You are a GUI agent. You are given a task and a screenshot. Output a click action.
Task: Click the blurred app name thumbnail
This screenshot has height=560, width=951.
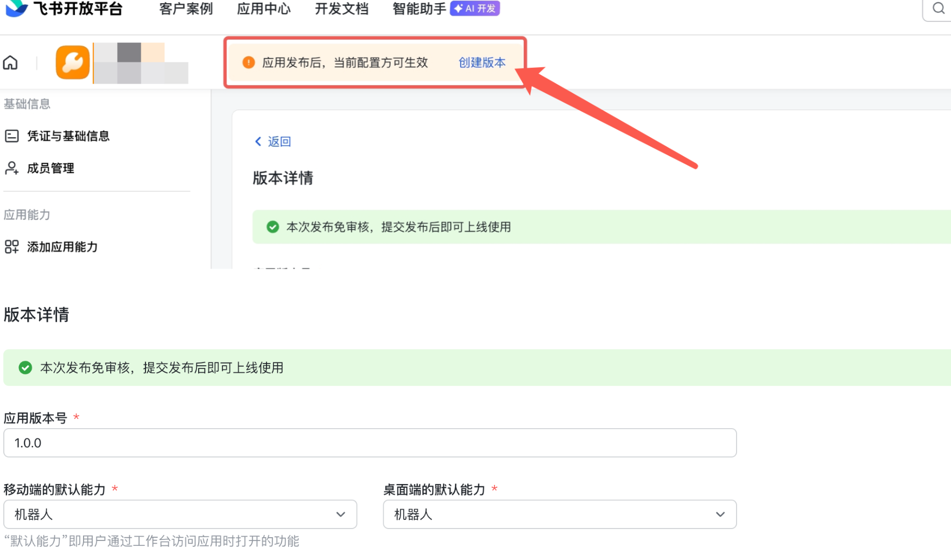pos(141,63)
